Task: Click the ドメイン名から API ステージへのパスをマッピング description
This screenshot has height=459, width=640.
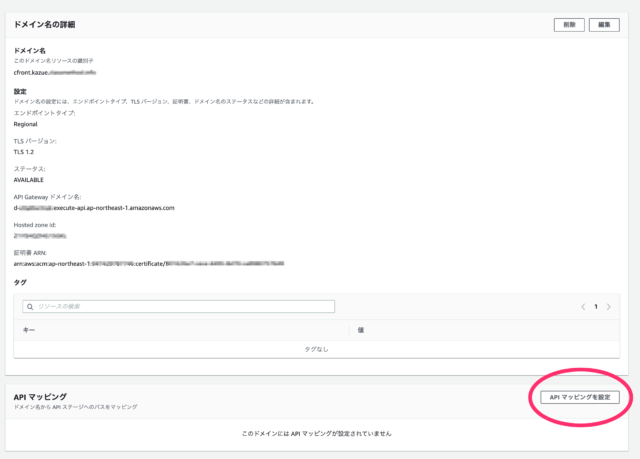Action: pos(76,407)
